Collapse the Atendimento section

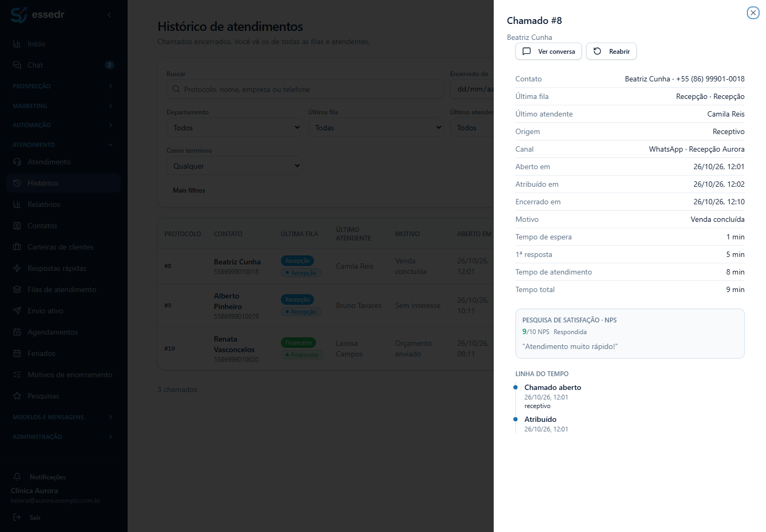[64, 145]
